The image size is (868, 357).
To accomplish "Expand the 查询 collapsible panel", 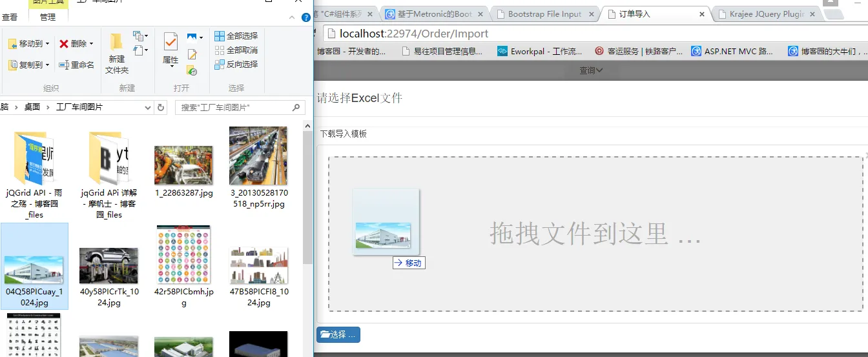I will 591,70.
